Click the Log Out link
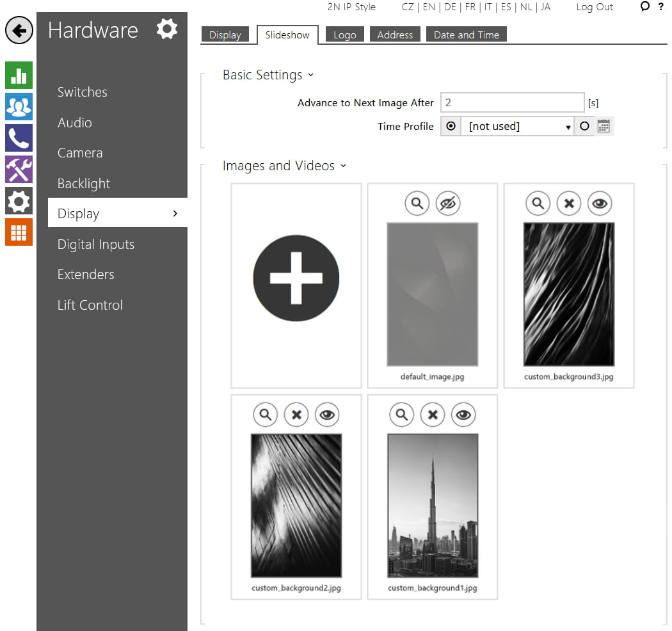 pos(595,7)
